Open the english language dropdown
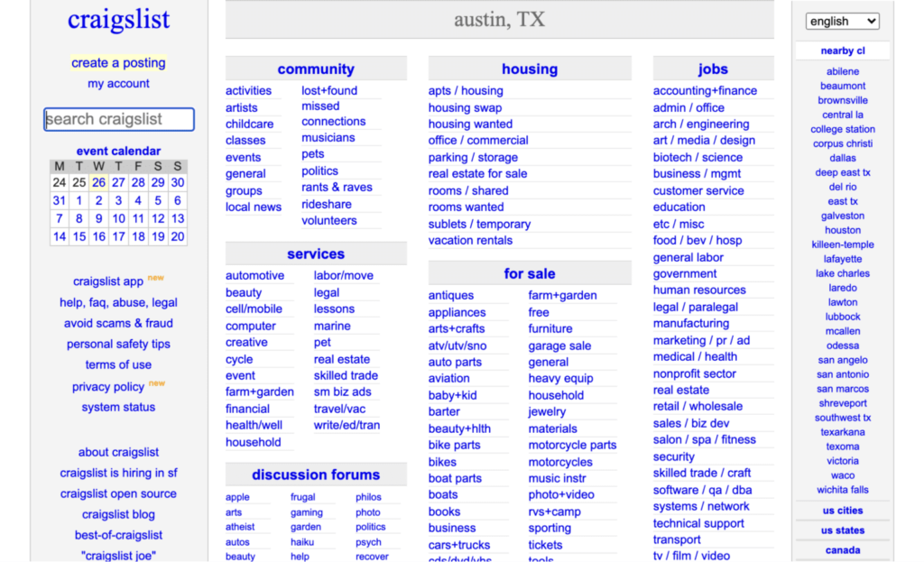 point(842,21)
